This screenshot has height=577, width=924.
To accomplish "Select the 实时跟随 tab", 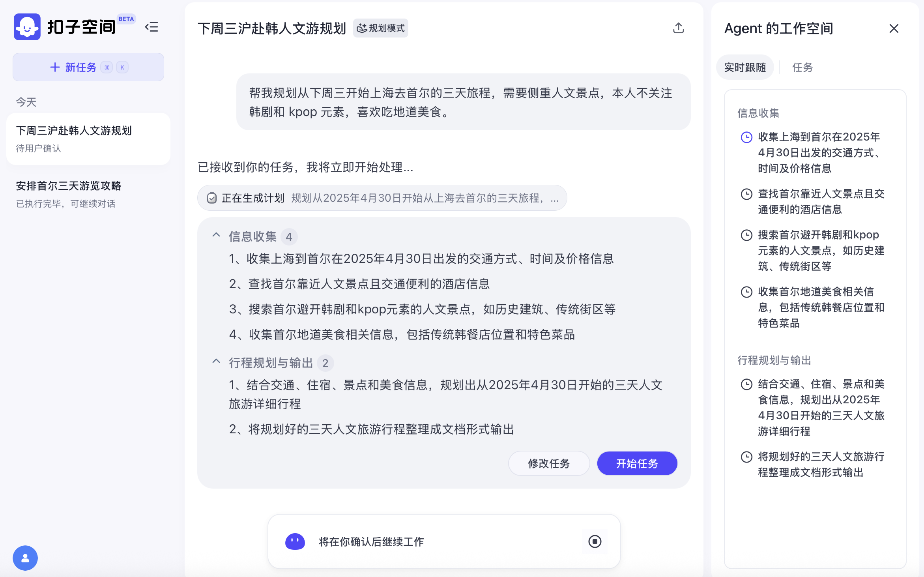I will [x=745, y=67].
